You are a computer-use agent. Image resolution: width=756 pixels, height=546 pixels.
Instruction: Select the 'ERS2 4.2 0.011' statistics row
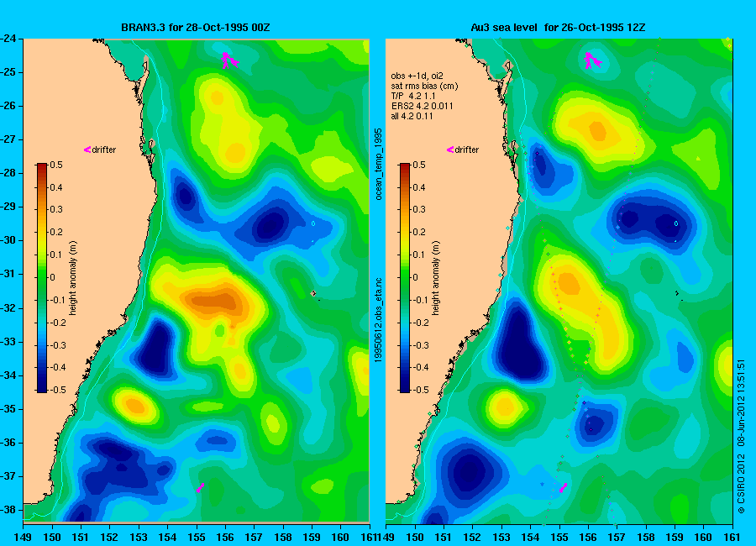click(x=423, y=106)
